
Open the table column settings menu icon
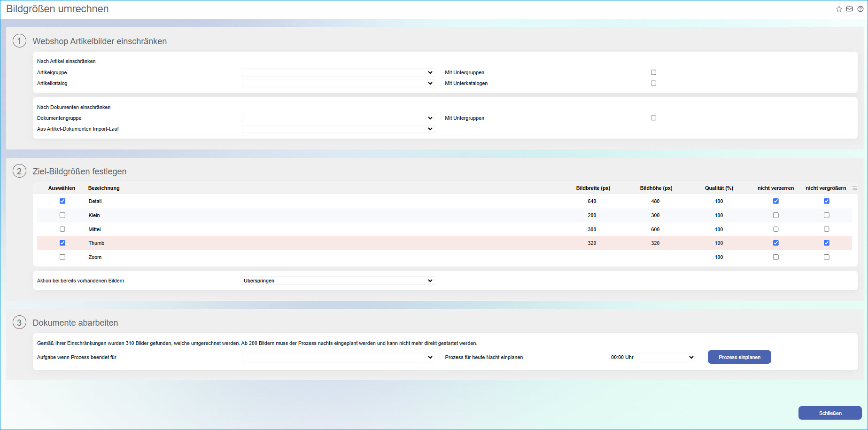(x=854, y=188)
